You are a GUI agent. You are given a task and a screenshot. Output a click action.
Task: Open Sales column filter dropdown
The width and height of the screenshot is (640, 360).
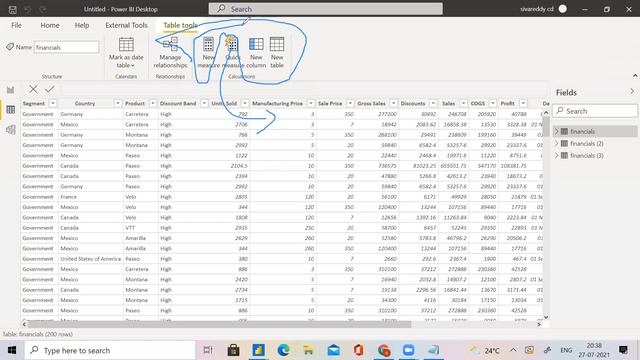click(463, 104)
